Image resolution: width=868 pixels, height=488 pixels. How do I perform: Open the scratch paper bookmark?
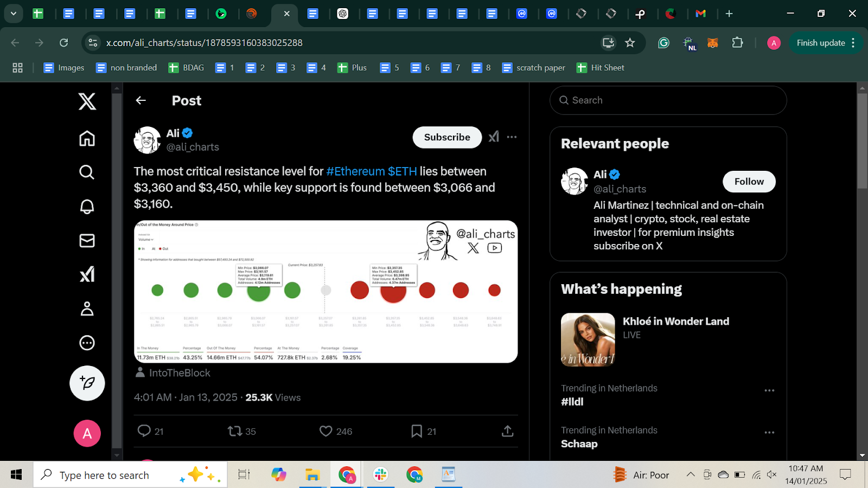point(533,68)
